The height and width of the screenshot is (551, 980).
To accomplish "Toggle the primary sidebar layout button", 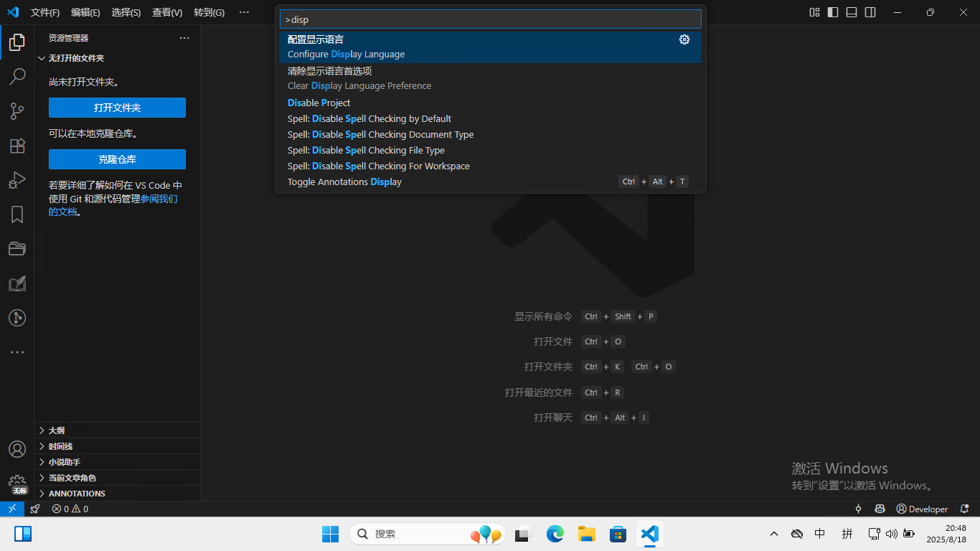I will tap(833, 12).
